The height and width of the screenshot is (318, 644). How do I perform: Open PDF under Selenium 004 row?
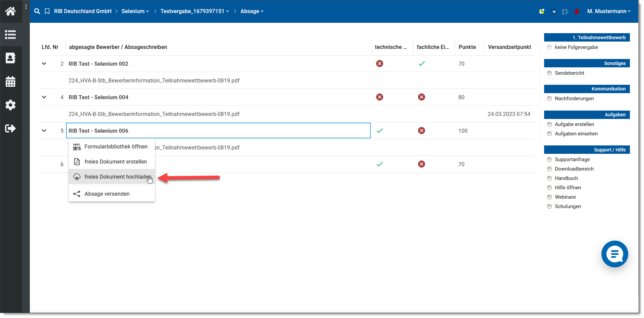click(154, 114)
